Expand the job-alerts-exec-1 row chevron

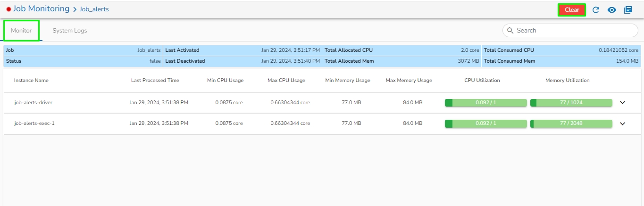click(x=622, y=124)
